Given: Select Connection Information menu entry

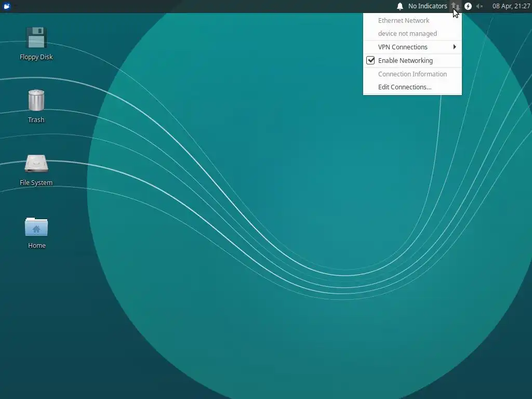Looking at the screenshot, I should (412, 74).
